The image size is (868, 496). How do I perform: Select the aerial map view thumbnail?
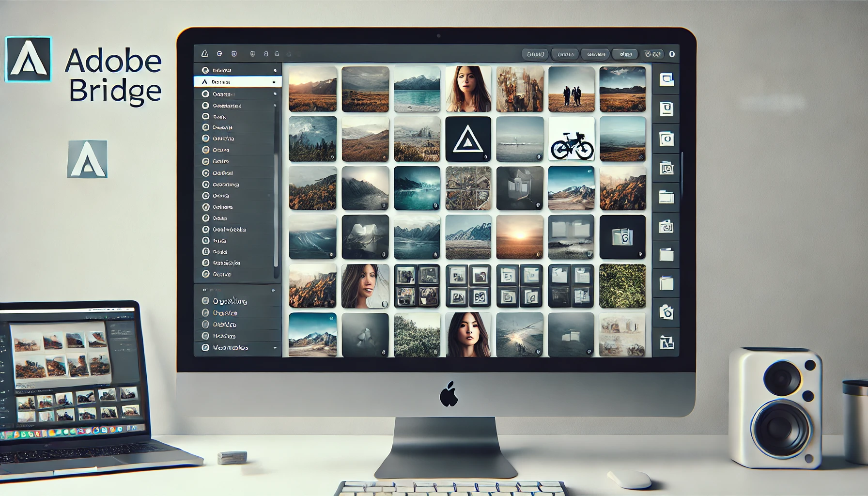pyautogui.click(x=468, y=188)
